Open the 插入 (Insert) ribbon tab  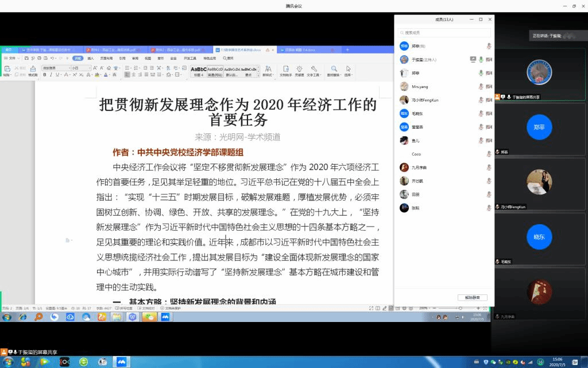pyautogui.click(x=91, y=58)
